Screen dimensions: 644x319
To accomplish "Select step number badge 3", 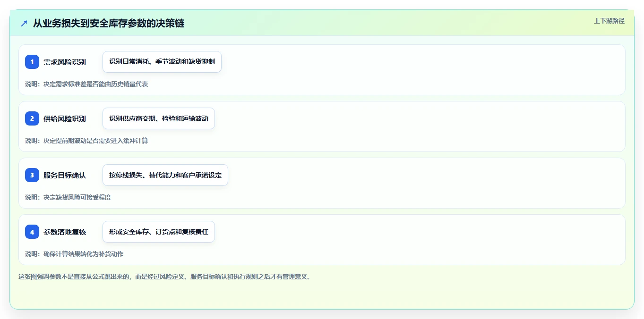I will [32, 175].
